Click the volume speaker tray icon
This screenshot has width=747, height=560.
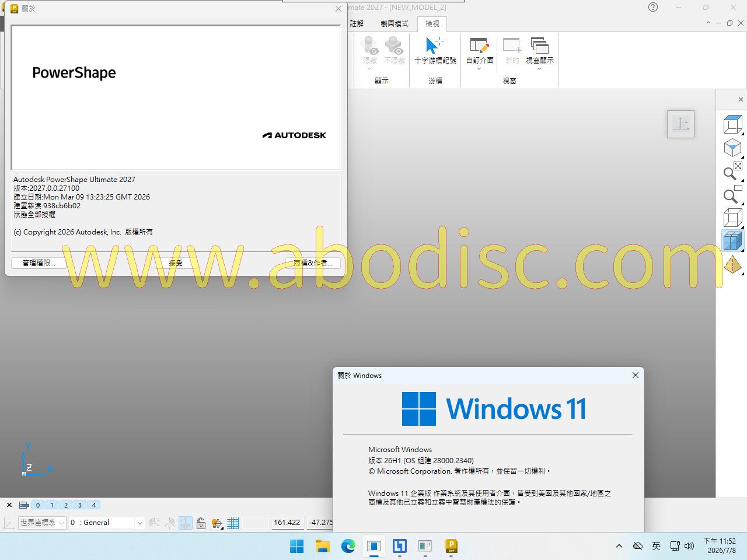point(689,546)
